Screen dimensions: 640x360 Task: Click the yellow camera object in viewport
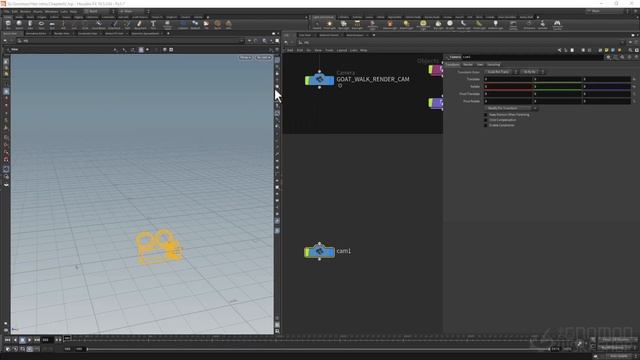pos(159,247)
